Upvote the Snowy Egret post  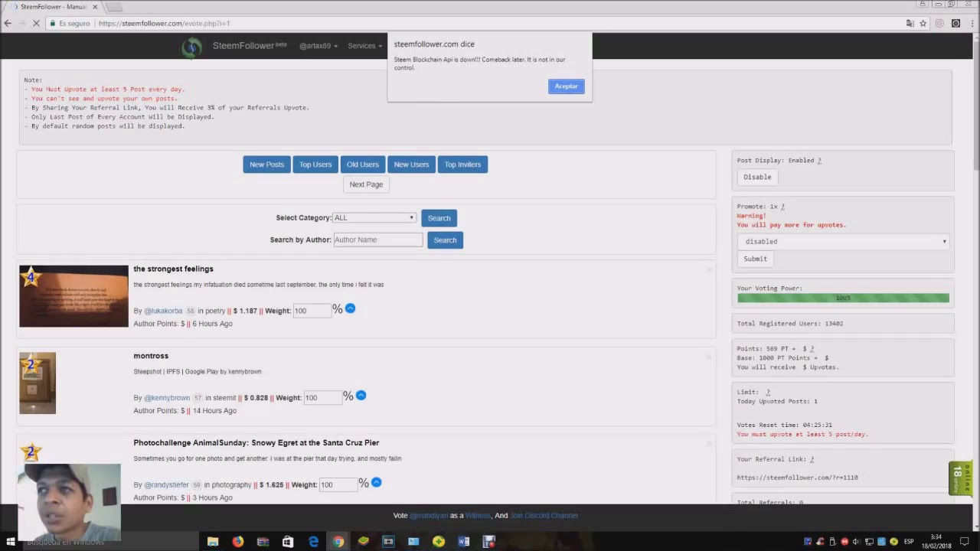pos(376,483)
